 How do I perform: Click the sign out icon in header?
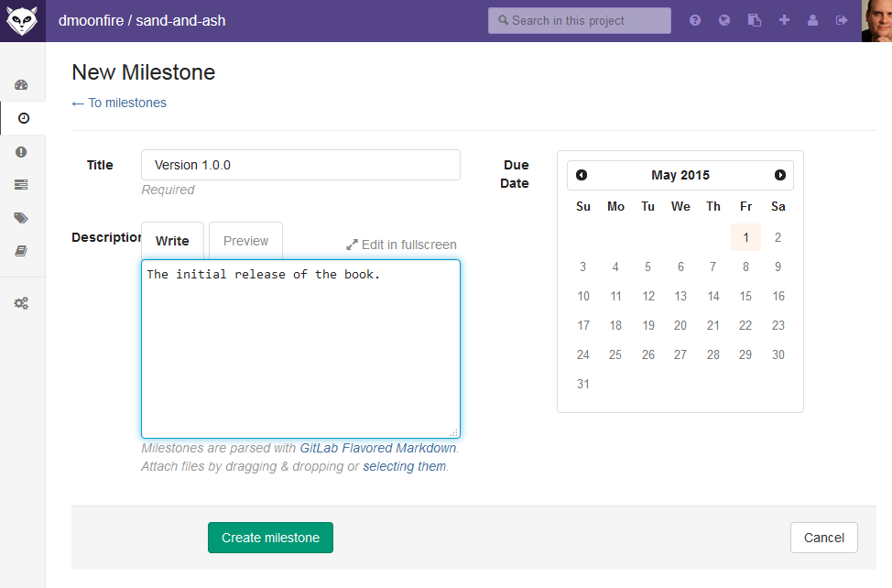pyautogui.click(x=842, y=20)
